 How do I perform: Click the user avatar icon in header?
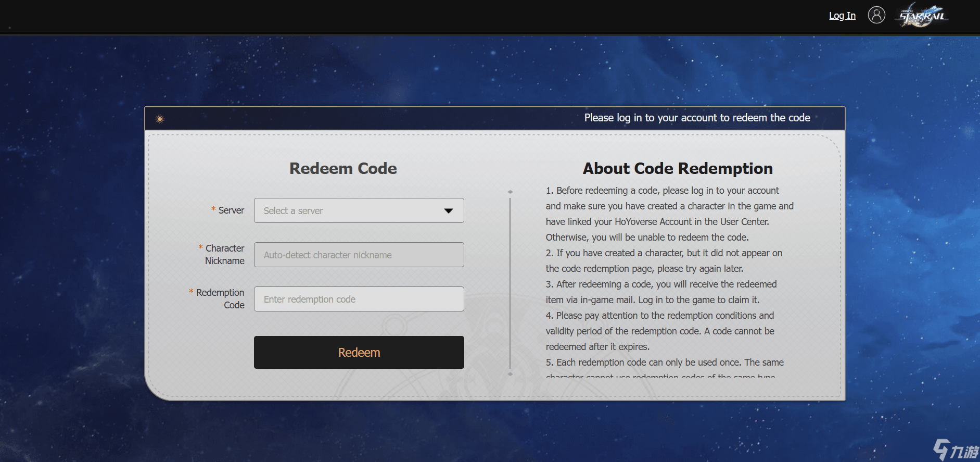(876, 15)
